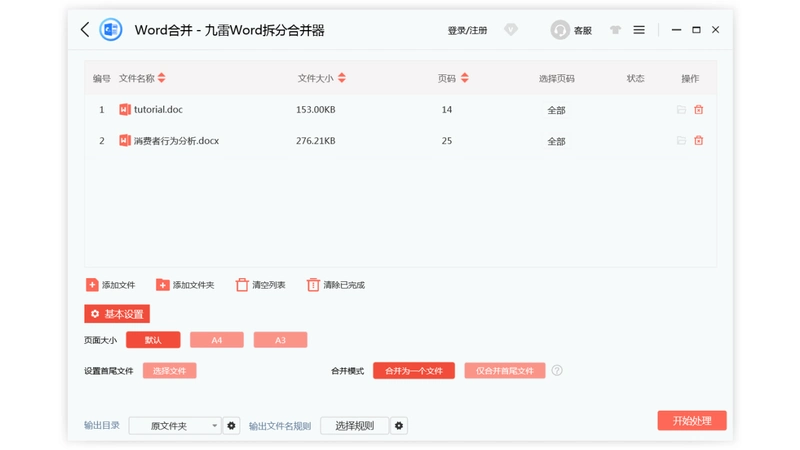The image size is (800, 450).
Task: Choose 仅合并首尾文件 merge mode
Action: [505, 370]
